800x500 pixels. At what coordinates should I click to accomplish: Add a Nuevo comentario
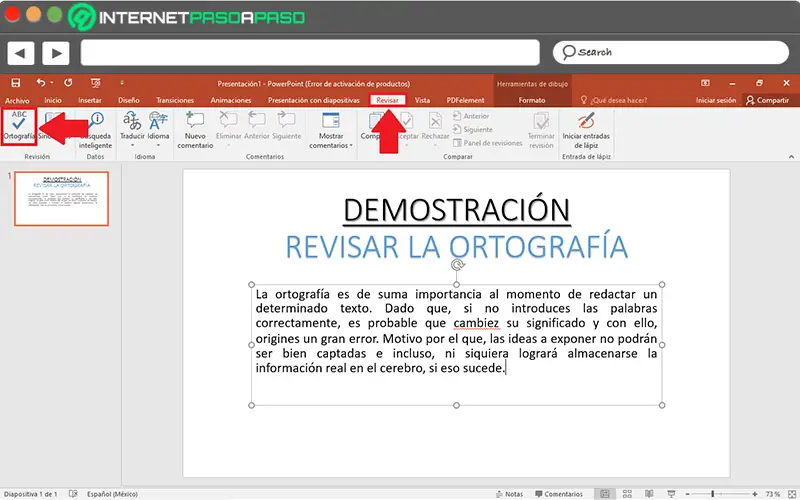196,127
